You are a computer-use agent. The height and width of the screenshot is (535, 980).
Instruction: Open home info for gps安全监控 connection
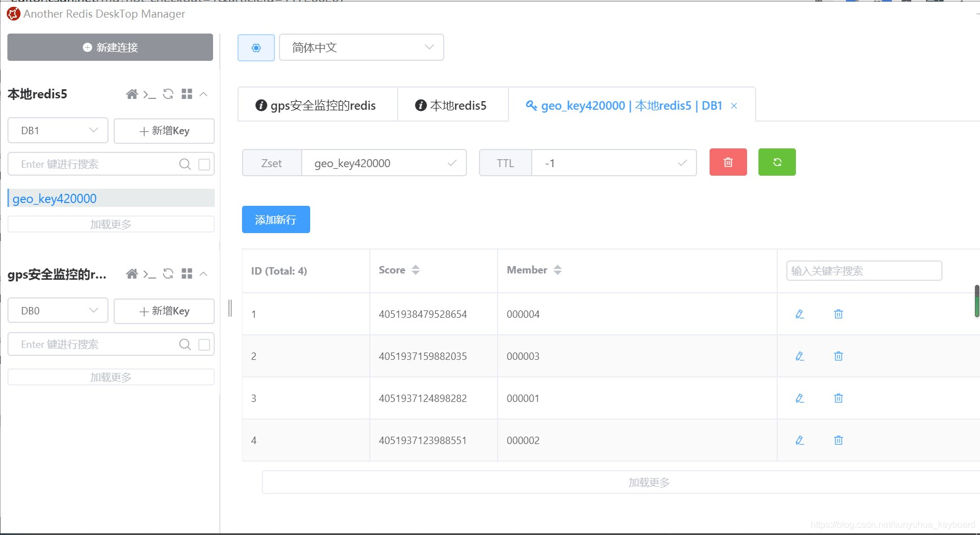pyautogui.click(x=132, y=274)
